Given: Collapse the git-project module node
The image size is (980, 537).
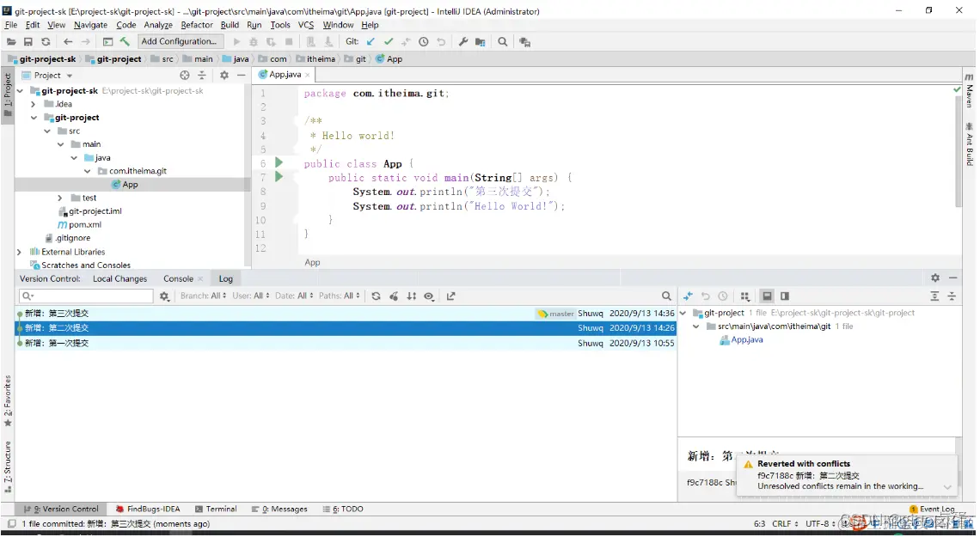Looking at the screenshot, I should click(x=34, y=118).
